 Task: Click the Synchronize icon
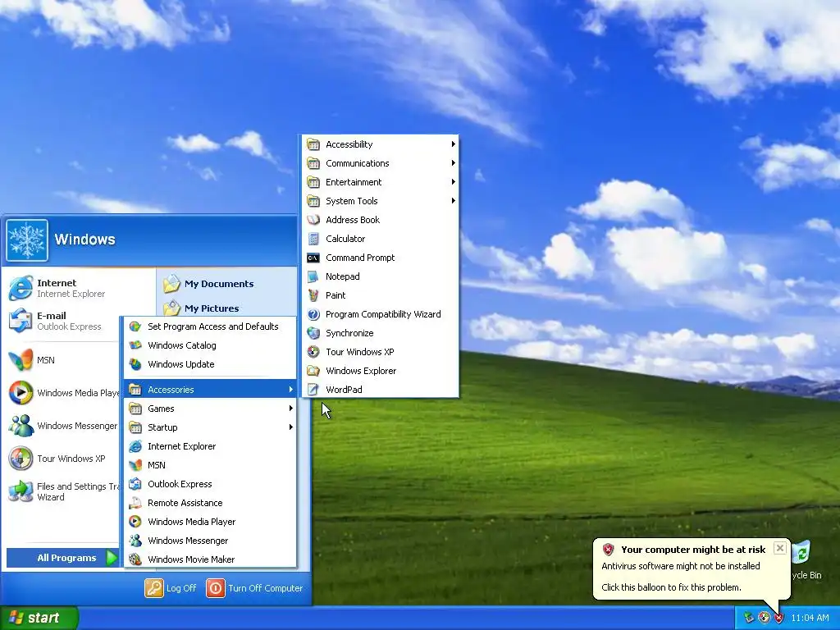313,333
